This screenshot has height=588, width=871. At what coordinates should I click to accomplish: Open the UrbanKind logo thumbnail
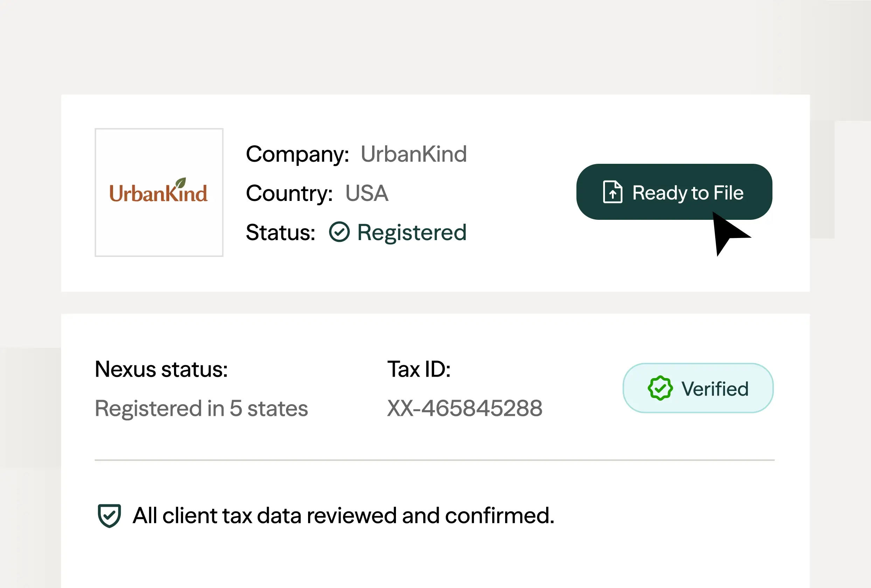(x=159, y=192)
